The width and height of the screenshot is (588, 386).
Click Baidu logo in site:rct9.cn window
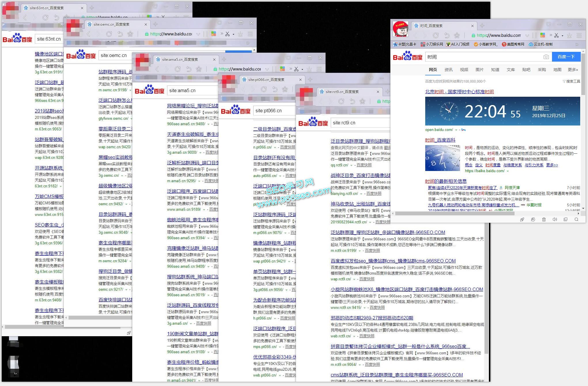[313, 122]
